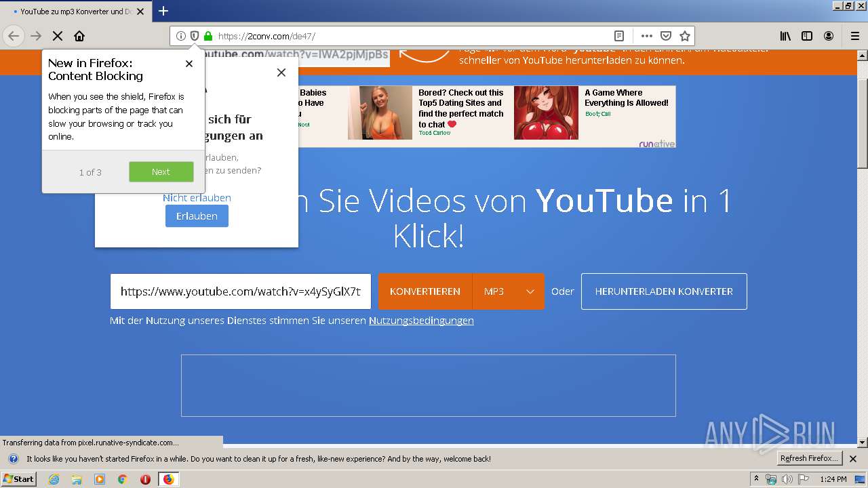This screenshot has height=488, width=868.
Task: Open page actions three-dot menu
Action: click(x=647, y=36)
